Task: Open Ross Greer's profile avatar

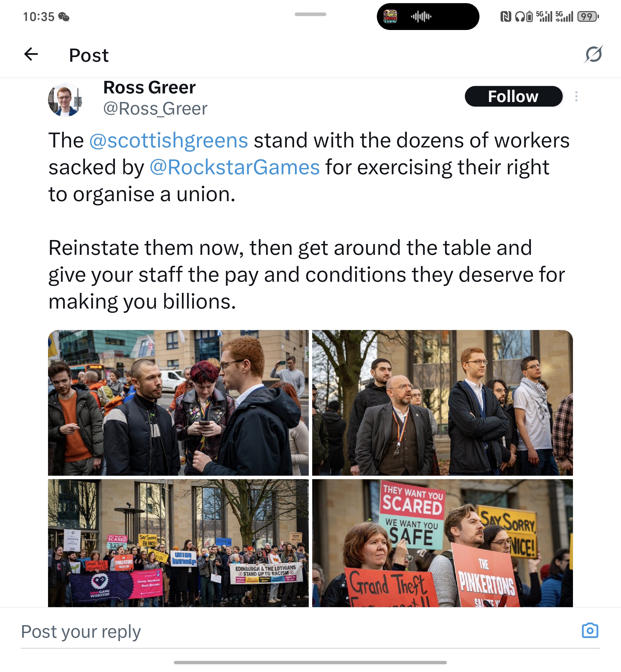Action: coord(65,100)
